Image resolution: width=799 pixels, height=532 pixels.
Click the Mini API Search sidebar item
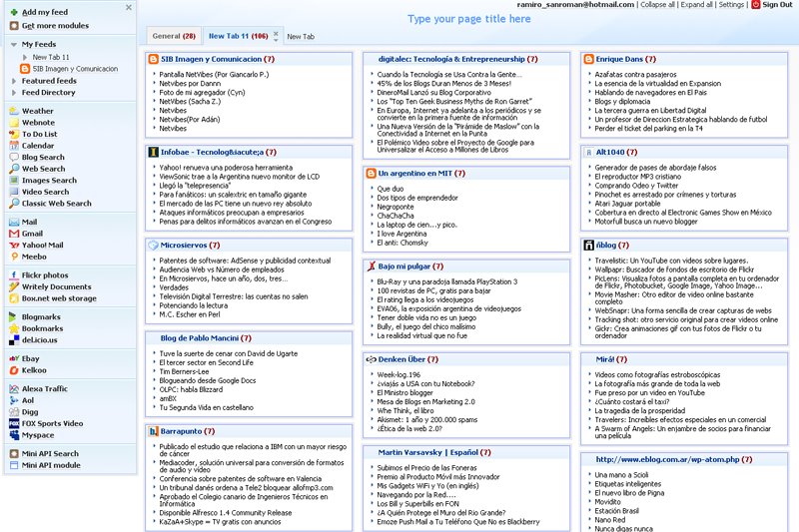point(50,453)
